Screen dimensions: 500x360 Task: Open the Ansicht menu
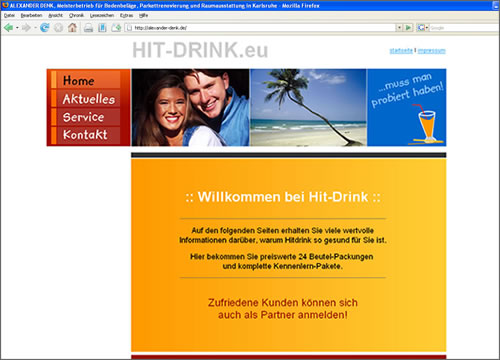(x=55, y=15)
